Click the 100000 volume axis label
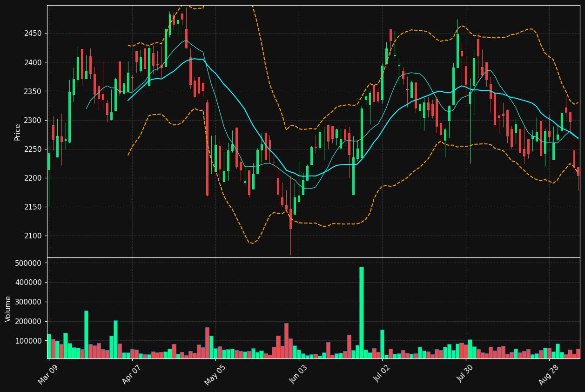 [29, 341]
